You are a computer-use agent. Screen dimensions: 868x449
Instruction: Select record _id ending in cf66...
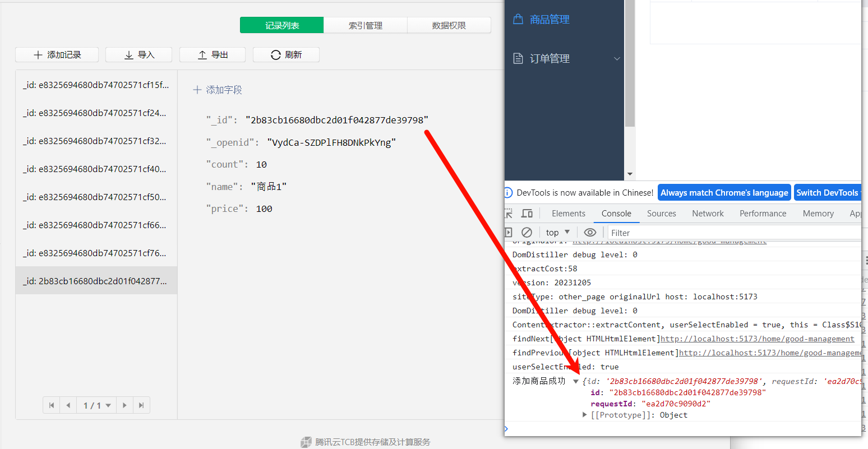click(x=96, y=225)
